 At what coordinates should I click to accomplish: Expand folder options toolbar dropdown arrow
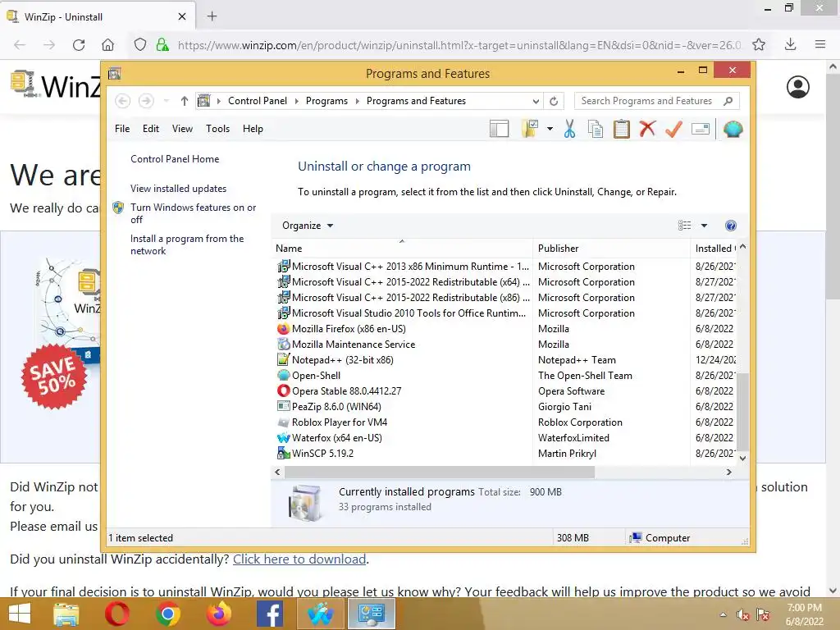tap(550, 129)
